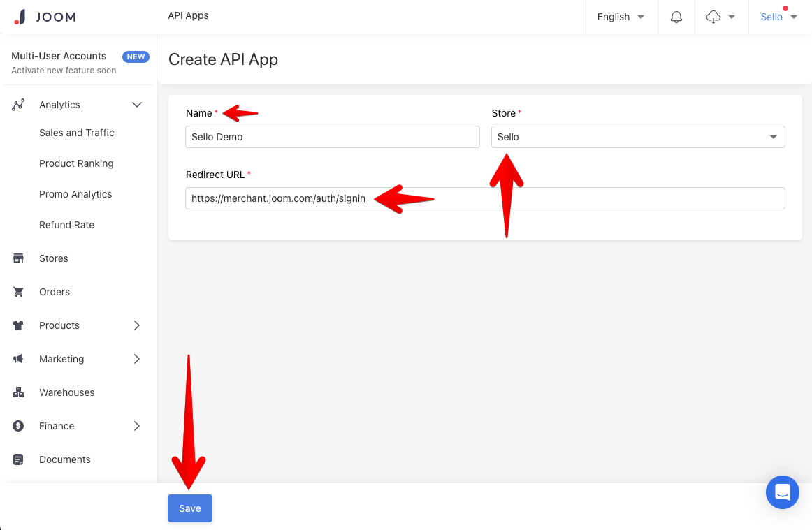812x530 pixels.
Task: Open the Documents section
Action: (65, 459)
